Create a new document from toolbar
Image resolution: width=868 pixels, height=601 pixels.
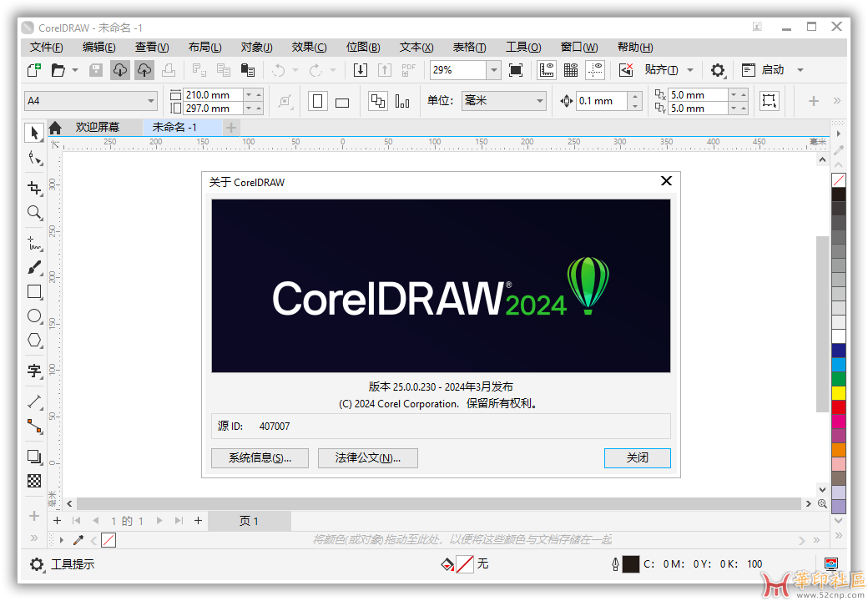coord(33,70)
